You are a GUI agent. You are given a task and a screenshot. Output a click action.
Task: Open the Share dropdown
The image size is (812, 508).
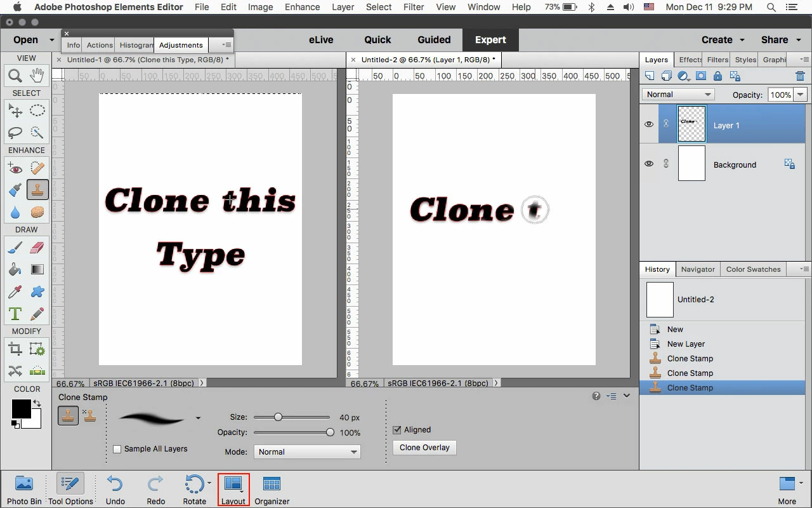click(x=780, y=39)
